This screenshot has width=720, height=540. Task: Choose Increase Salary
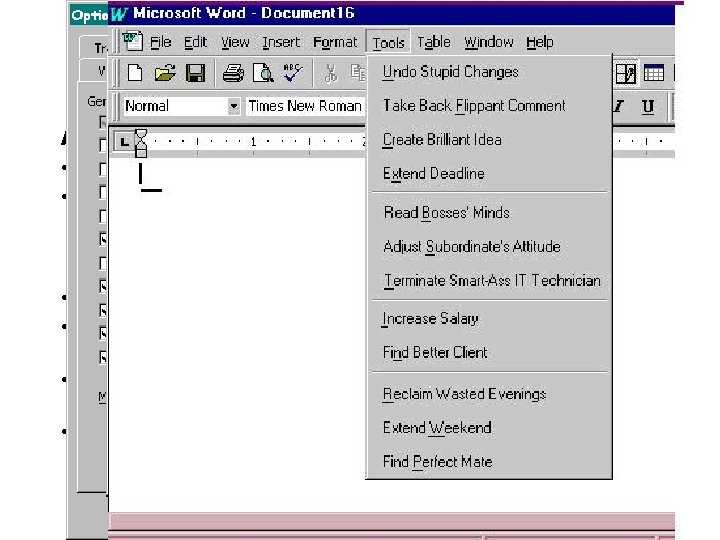[x=489, y=319]
